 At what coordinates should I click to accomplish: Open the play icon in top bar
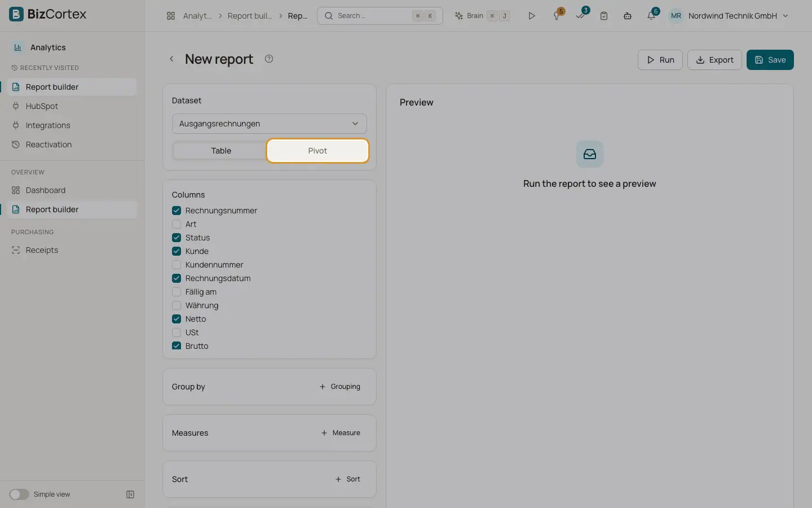coord(531,16)
